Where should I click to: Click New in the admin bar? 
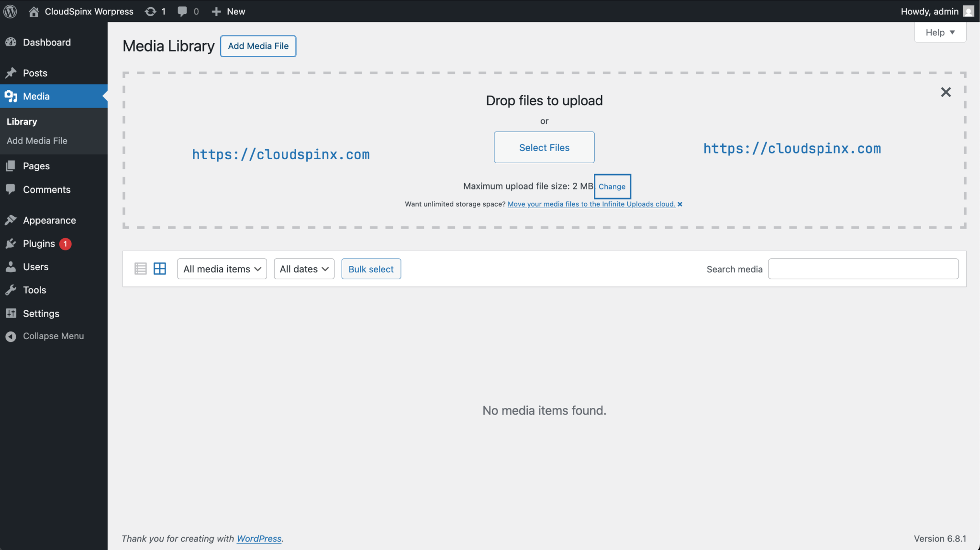pos(228,11)
